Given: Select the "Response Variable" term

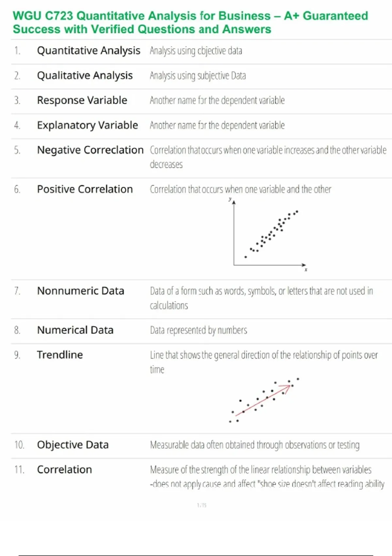Looking at the screenshot, I should point(82,100).
